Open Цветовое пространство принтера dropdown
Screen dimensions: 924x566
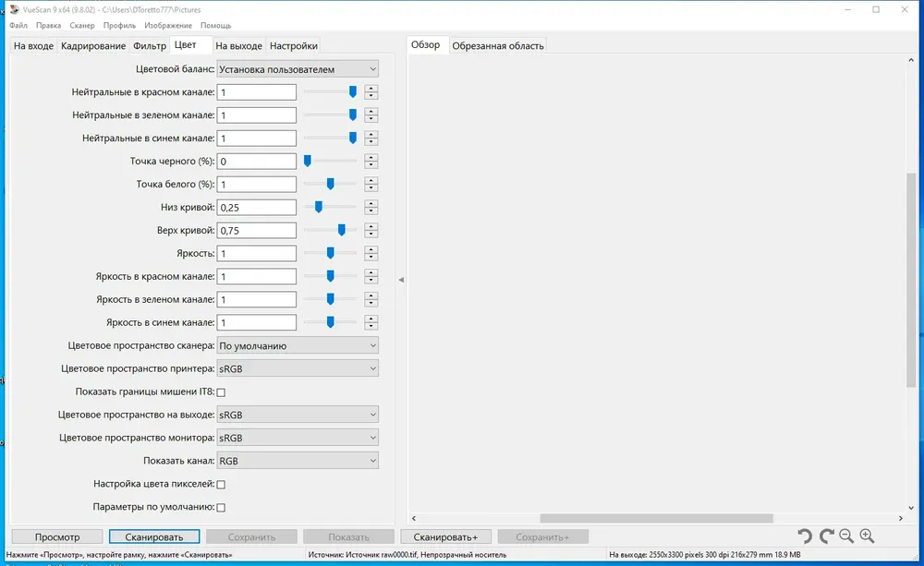point(298,368)
